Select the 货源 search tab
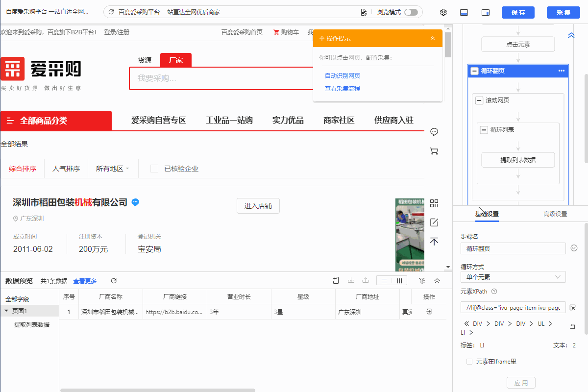This screenshot has height=392, width=588. 145,60
